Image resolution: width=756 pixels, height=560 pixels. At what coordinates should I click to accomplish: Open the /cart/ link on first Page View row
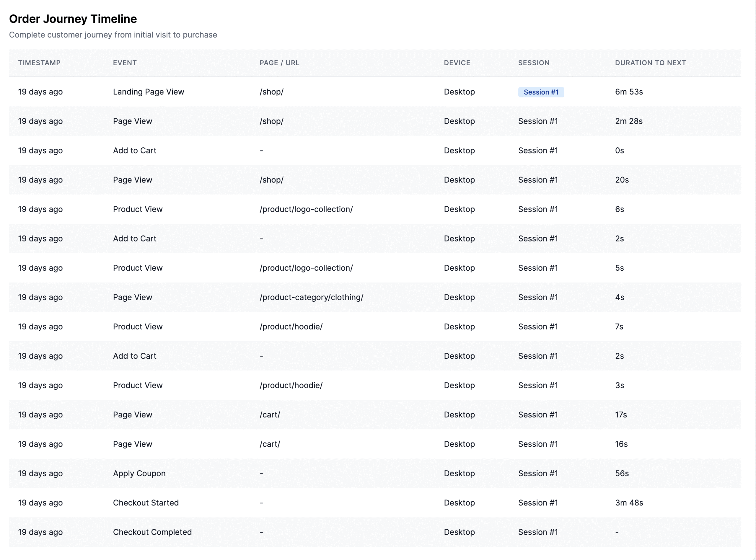270,414
